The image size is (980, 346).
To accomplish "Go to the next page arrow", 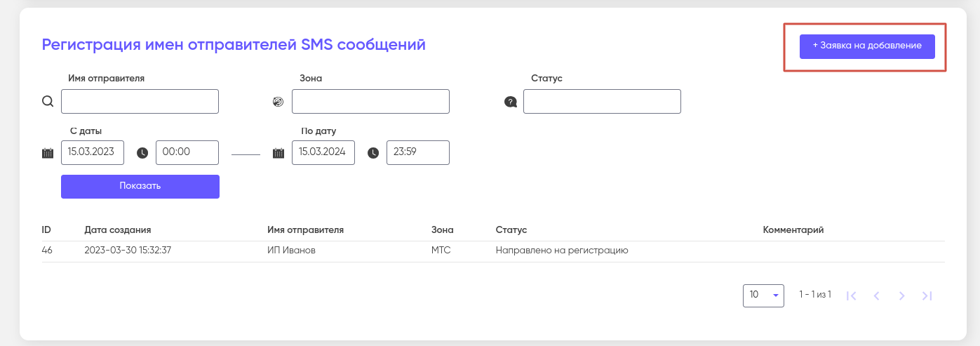I will point(902,295).
